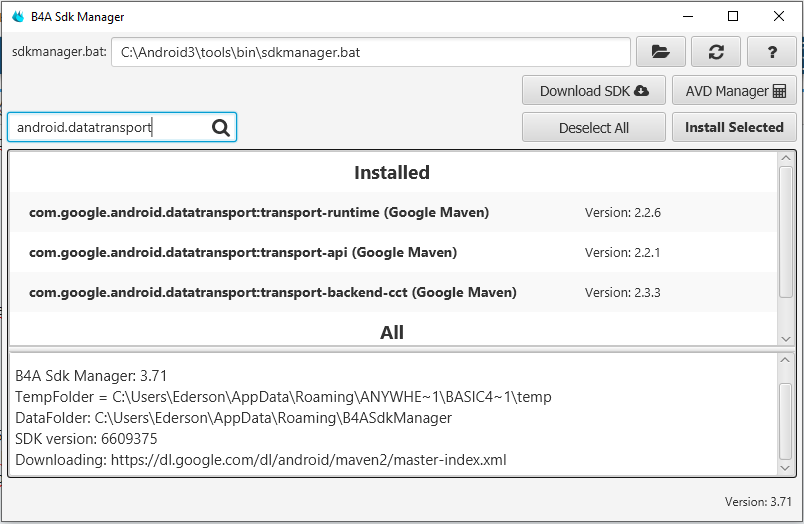Open the folder browse icon for sdkmanager path

point(660,52)
